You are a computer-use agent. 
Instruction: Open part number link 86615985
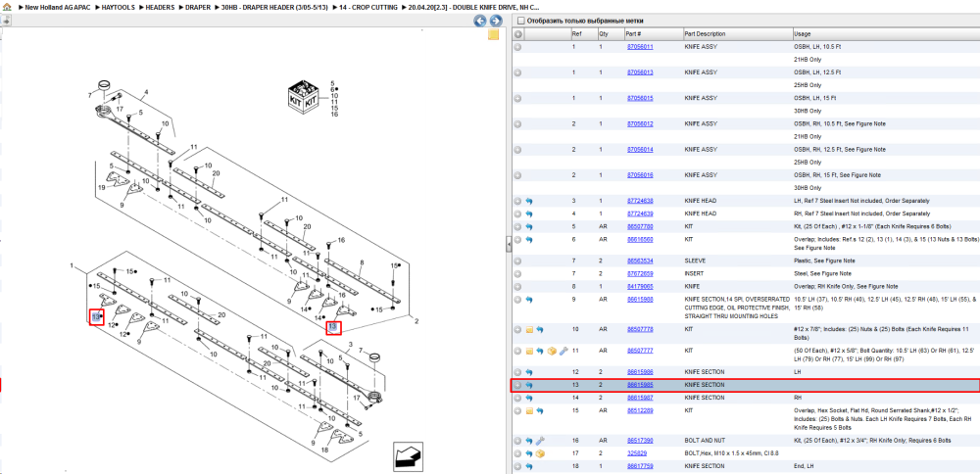point(640,385)
